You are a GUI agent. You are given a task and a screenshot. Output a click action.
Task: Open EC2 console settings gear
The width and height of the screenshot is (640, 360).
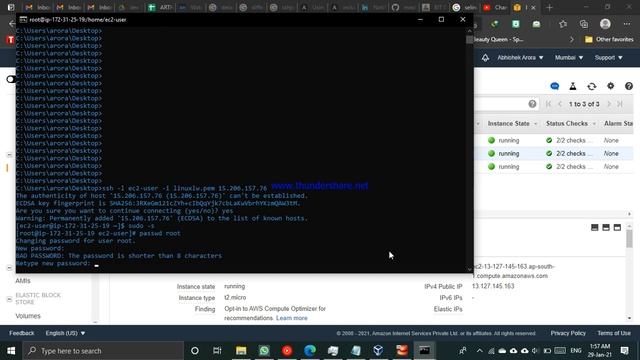[x=610, y=86]
